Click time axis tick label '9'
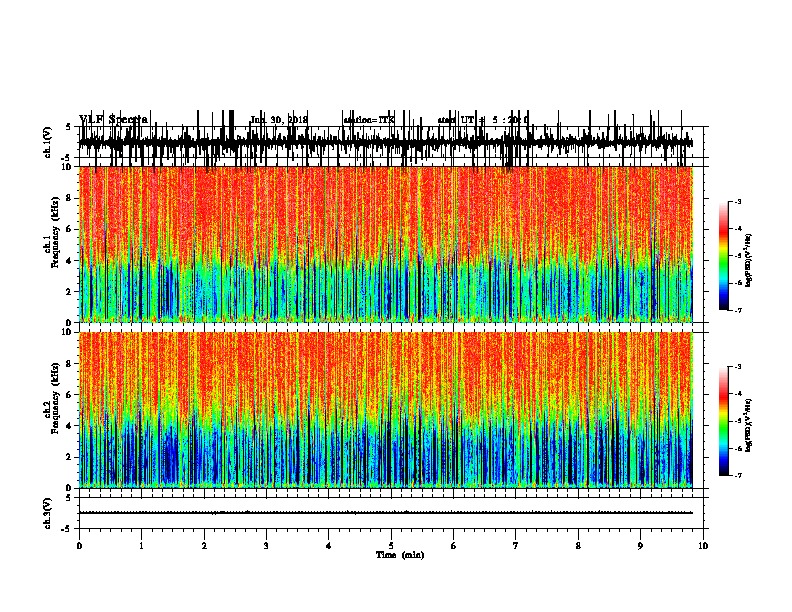Image resolution: width=792 pixels, height=612 pixels. (x=640, y=545)
